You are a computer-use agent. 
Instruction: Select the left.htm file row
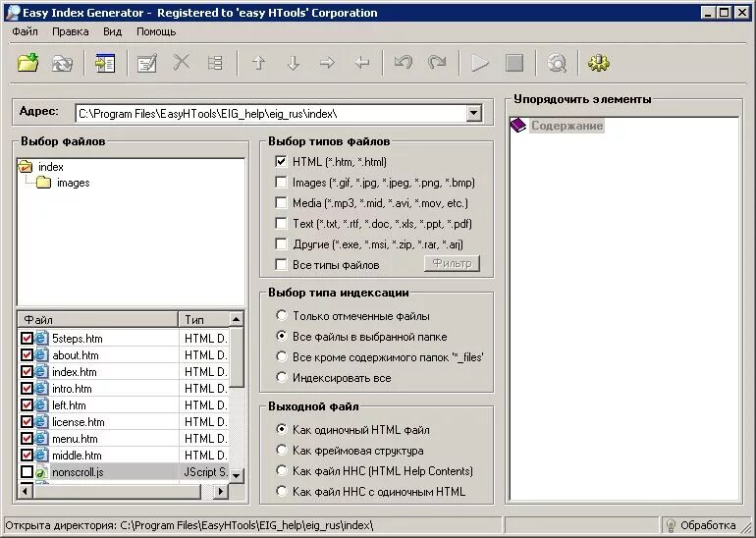124,404
